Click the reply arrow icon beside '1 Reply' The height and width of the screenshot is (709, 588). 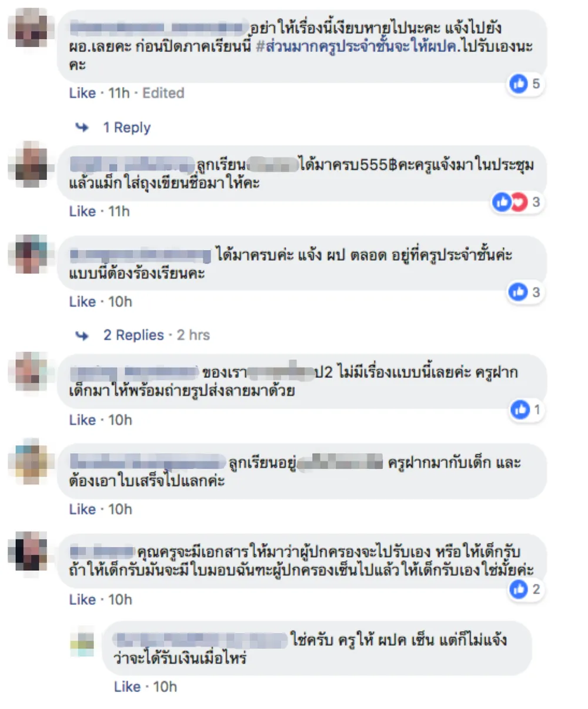(82, 128)
